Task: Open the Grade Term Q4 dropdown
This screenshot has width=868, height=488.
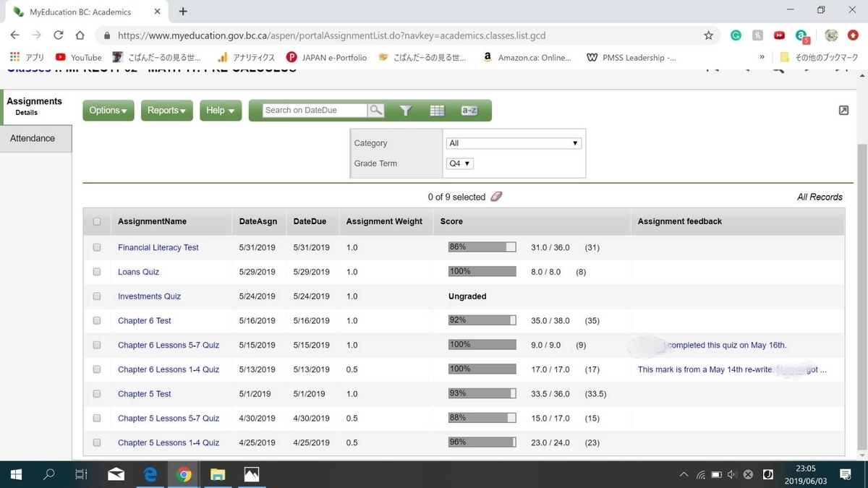Action: [x=460, y=163]
